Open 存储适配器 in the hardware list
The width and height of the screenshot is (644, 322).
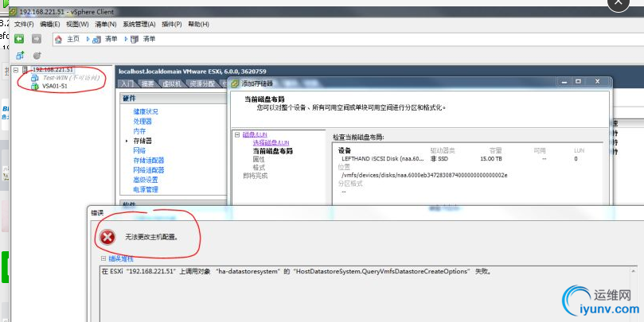pos(149,161)
